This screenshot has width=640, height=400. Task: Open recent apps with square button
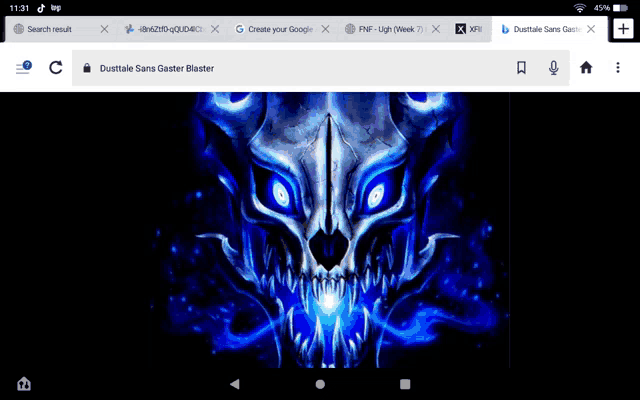[x=405, y=384]
